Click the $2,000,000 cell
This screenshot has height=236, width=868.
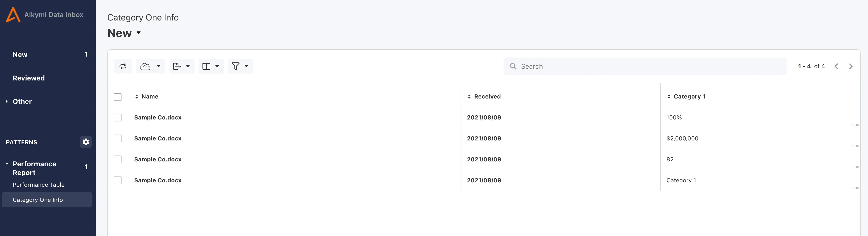pos(760,138)
